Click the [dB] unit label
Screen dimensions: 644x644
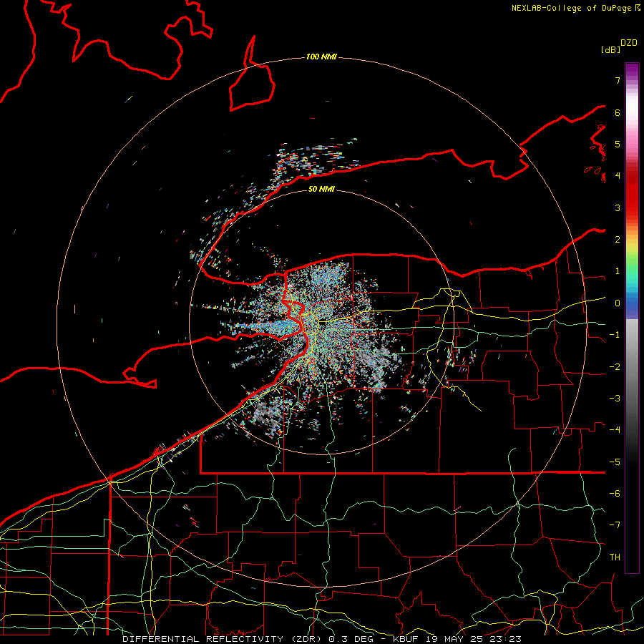point(610,49)
